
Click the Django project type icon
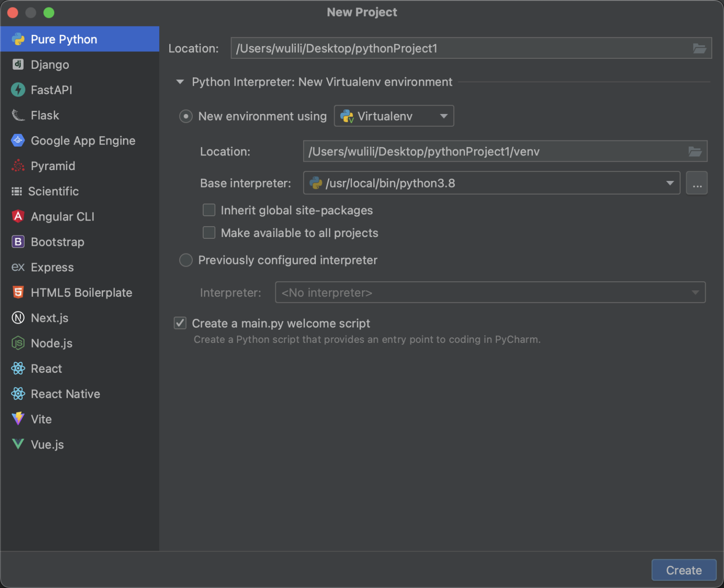pyautogui.click(x=18, y=65)
